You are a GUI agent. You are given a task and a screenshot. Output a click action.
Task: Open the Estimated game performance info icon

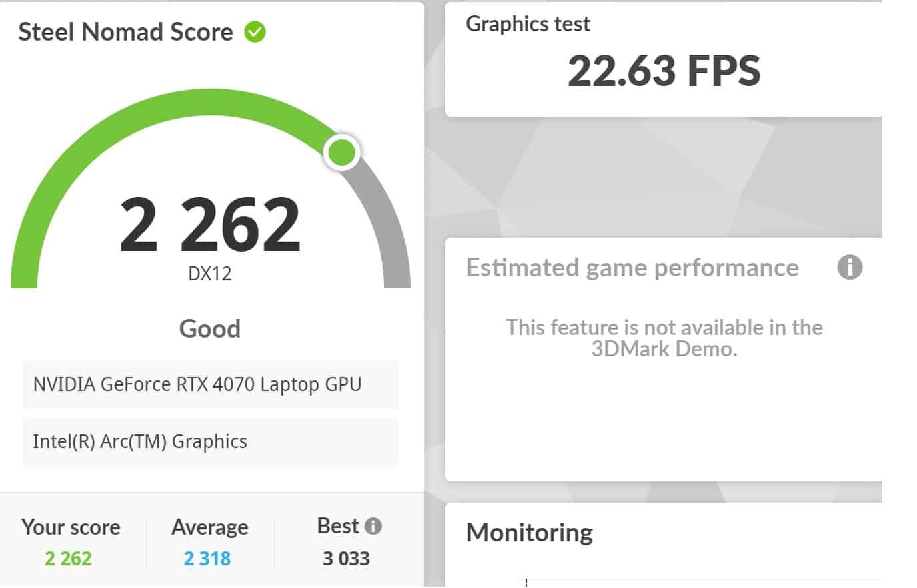(x=849, y=268)
